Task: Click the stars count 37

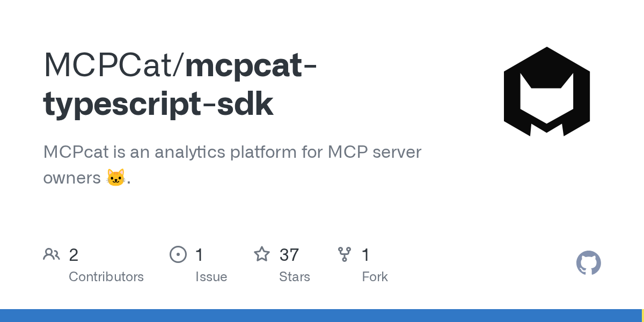Action: pyautogui.click(x=289, y=255)
